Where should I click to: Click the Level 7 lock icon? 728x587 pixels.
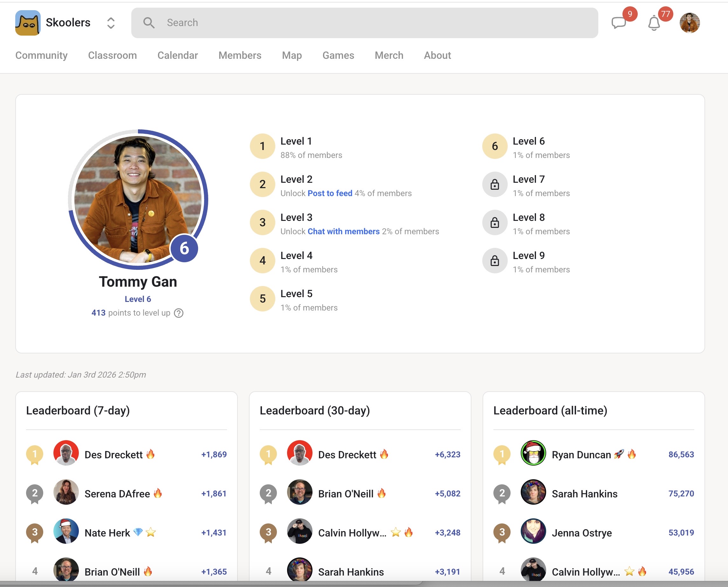495,185
